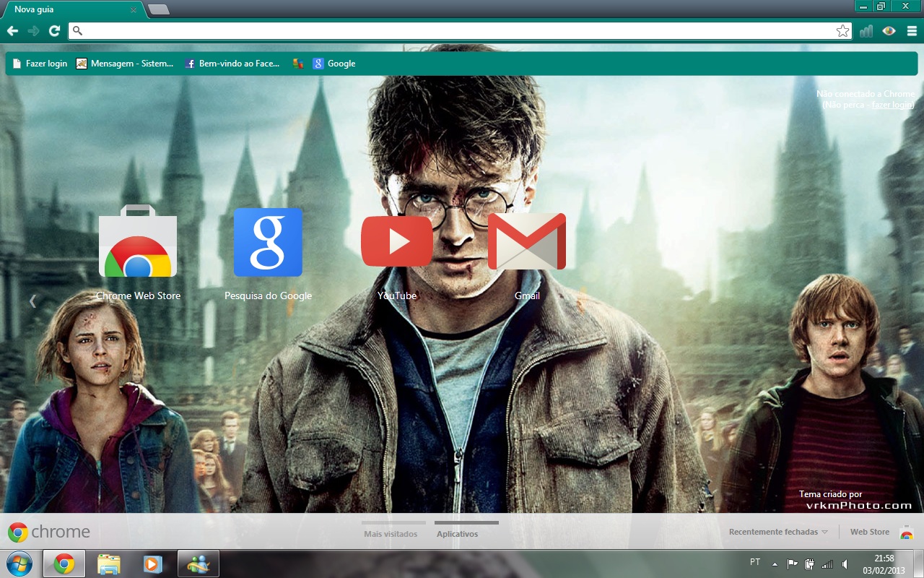
Task: Click the eye extension icon
Action: 889,31
